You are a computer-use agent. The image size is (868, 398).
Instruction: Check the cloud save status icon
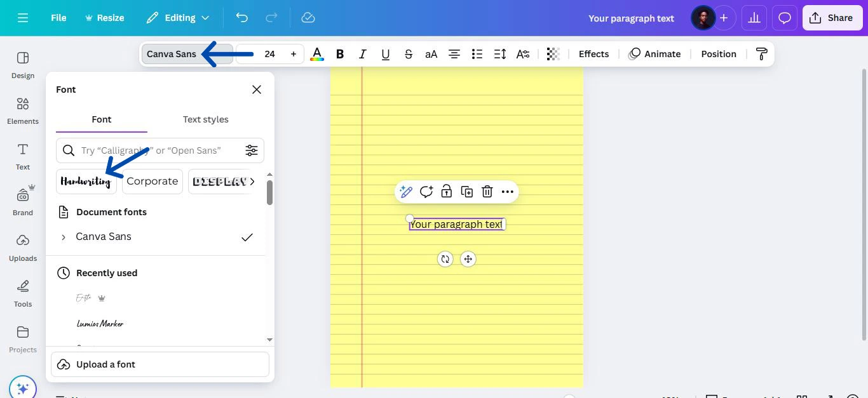(308, 18)
